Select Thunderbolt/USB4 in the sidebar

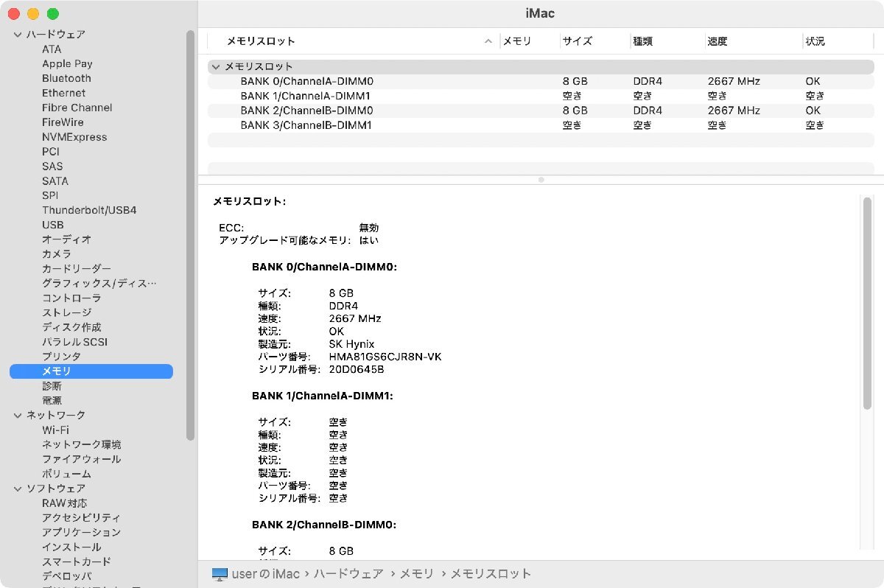[89, 210]
